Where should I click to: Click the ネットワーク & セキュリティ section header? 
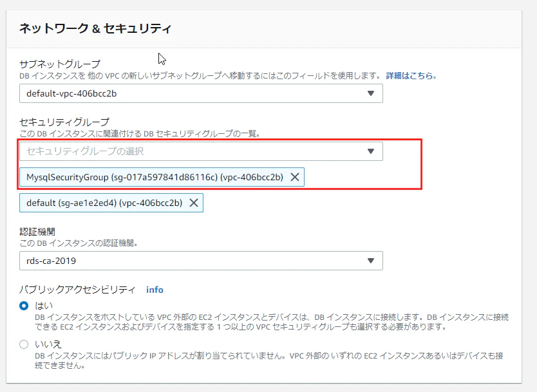coord(95,28)
